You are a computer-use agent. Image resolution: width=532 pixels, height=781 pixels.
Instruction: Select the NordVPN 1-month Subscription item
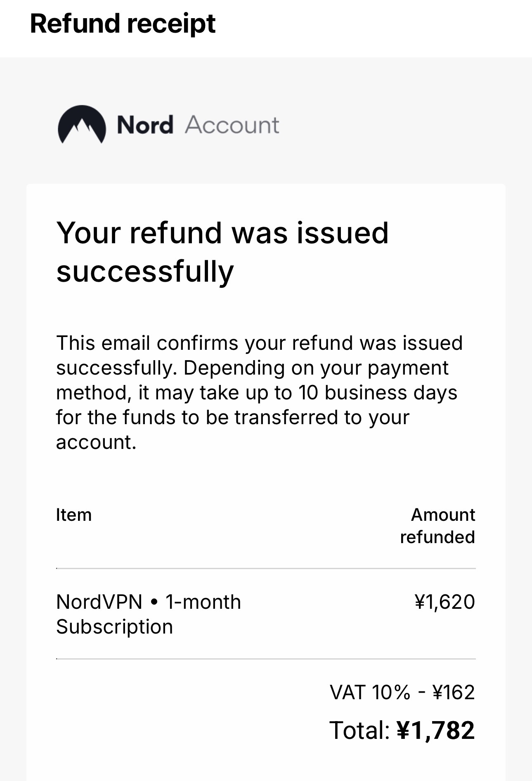point(148,614)
